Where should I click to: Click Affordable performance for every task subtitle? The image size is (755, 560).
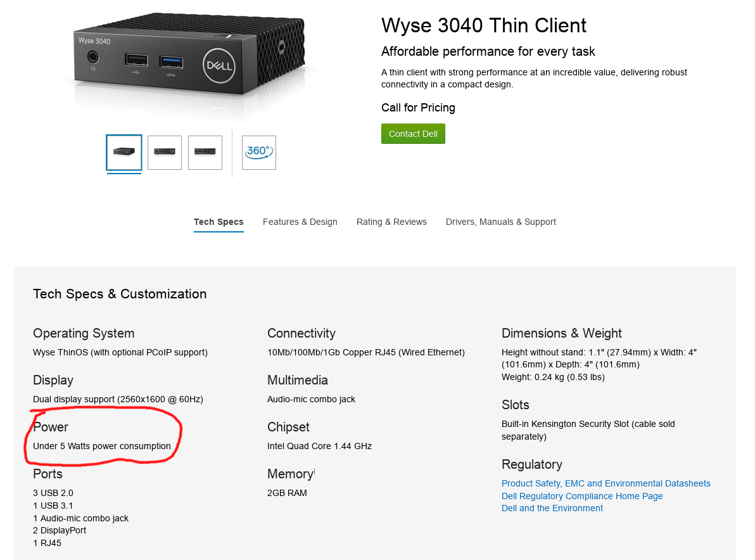tap(488, 51)
